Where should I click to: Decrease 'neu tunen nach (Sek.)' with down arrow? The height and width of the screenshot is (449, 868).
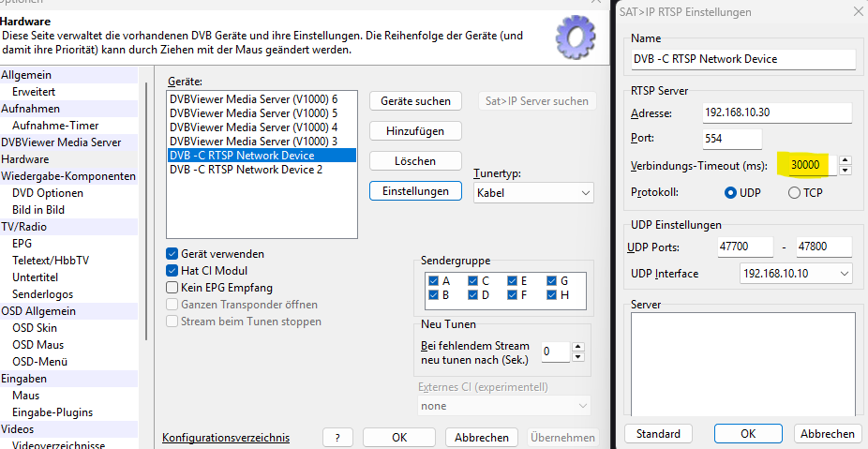pos(578,357)
